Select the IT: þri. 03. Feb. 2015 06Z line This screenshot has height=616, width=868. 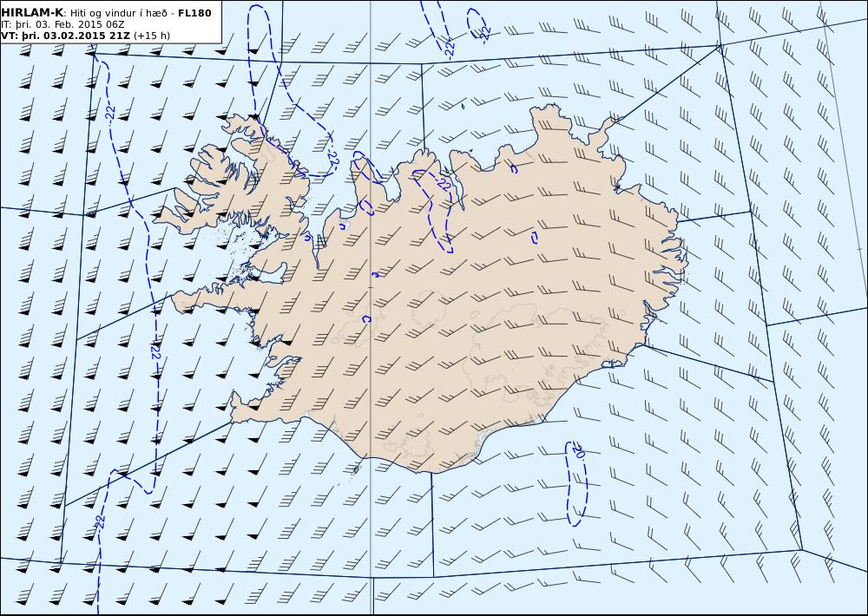(62, 25)
